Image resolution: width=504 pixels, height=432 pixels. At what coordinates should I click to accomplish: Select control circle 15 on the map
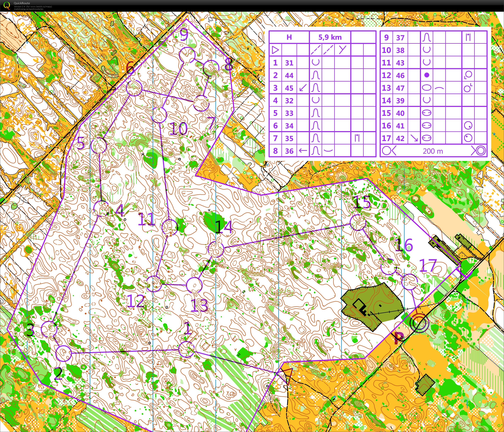(358, 223)
